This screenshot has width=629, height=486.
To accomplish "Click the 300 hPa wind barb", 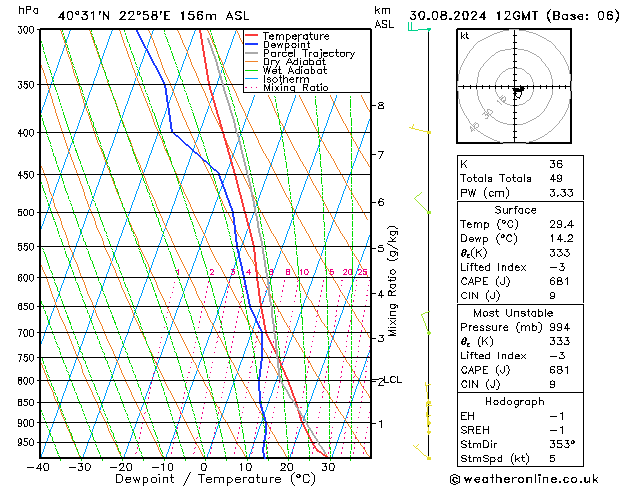I will tap(419, 28).
